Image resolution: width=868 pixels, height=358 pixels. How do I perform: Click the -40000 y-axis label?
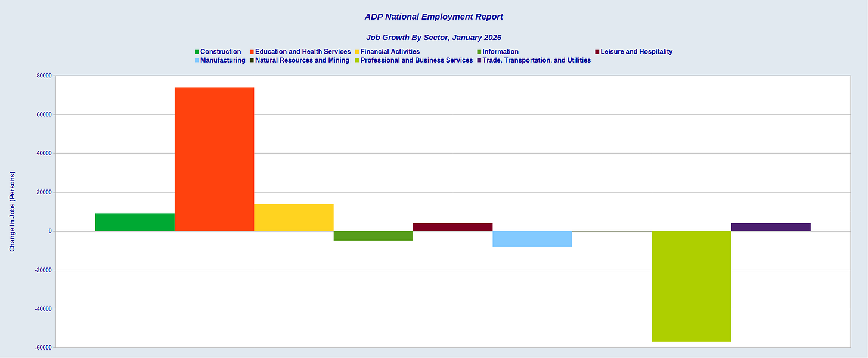43,309
